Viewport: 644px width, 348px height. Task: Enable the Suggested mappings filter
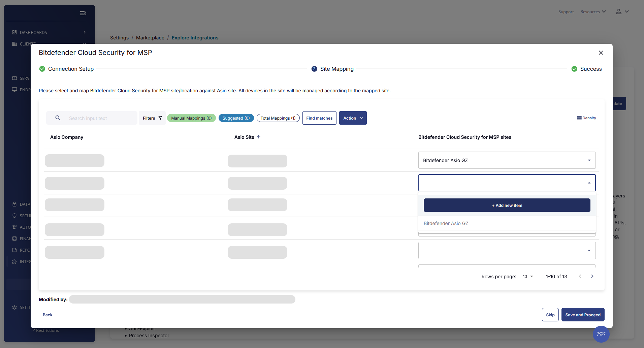click(236, 118)
